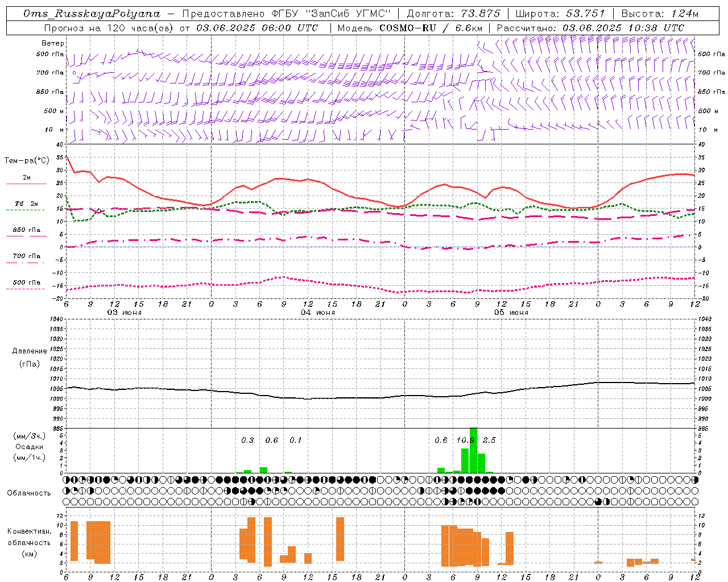Click the Давление panel label
The image size is (728, 582).
[30, 351]
